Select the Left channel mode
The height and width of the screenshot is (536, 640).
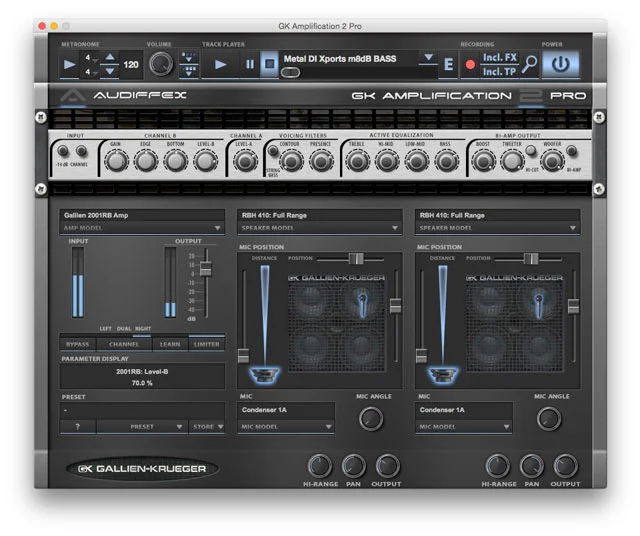point(105,329)
